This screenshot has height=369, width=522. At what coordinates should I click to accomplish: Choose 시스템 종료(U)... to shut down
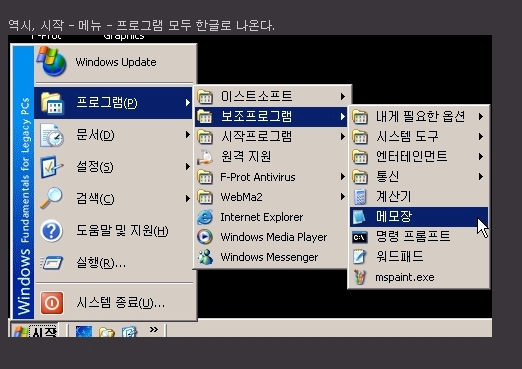(x=114, y=303)
